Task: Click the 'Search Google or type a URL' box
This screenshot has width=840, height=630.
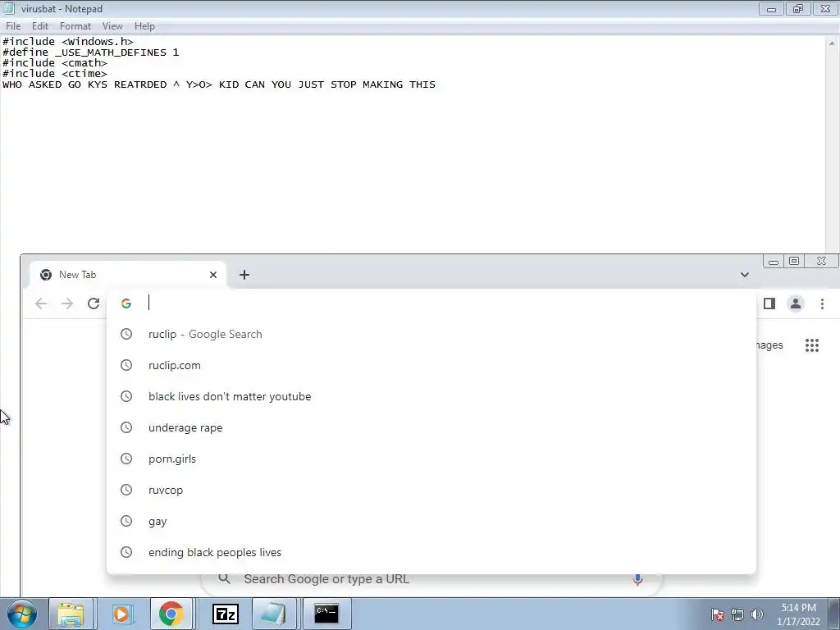Action: click(x=431, y=580)
